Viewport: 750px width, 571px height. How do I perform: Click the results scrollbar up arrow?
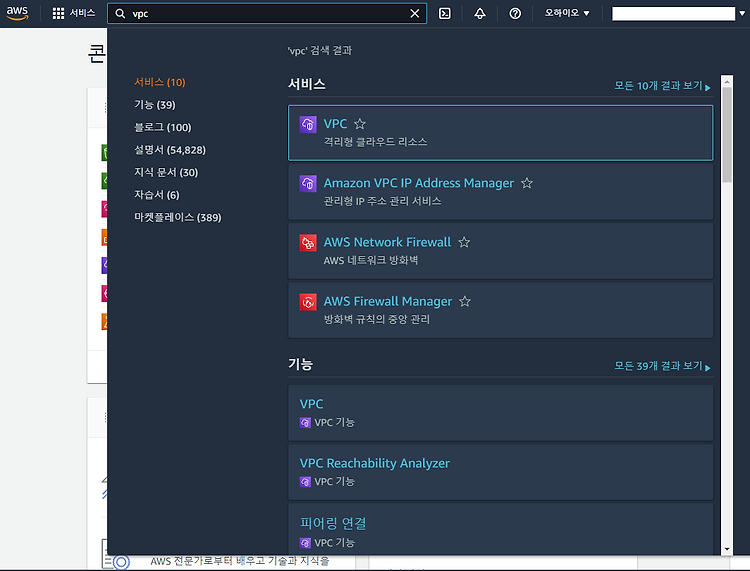727,82
